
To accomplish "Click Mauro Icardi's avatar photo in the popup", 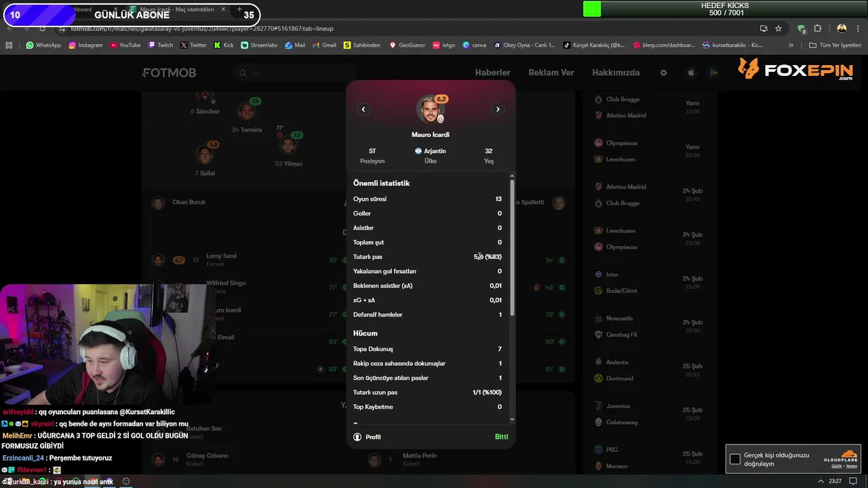I will 430,110.
